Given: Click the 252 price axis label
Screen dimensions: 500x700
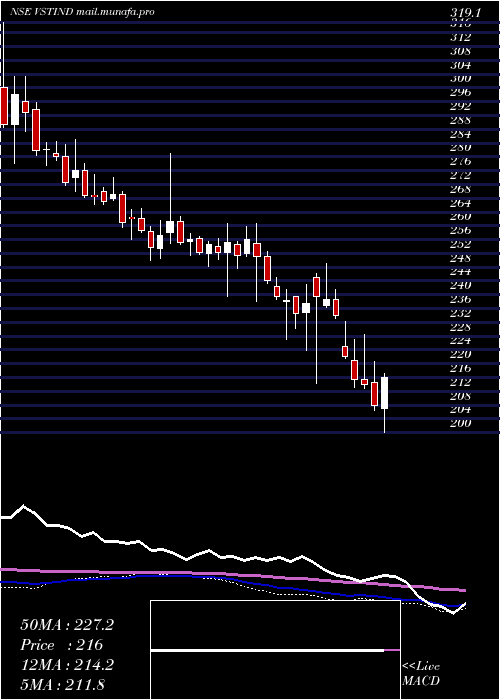Looking at the screenshot, I should pos(461,244).
